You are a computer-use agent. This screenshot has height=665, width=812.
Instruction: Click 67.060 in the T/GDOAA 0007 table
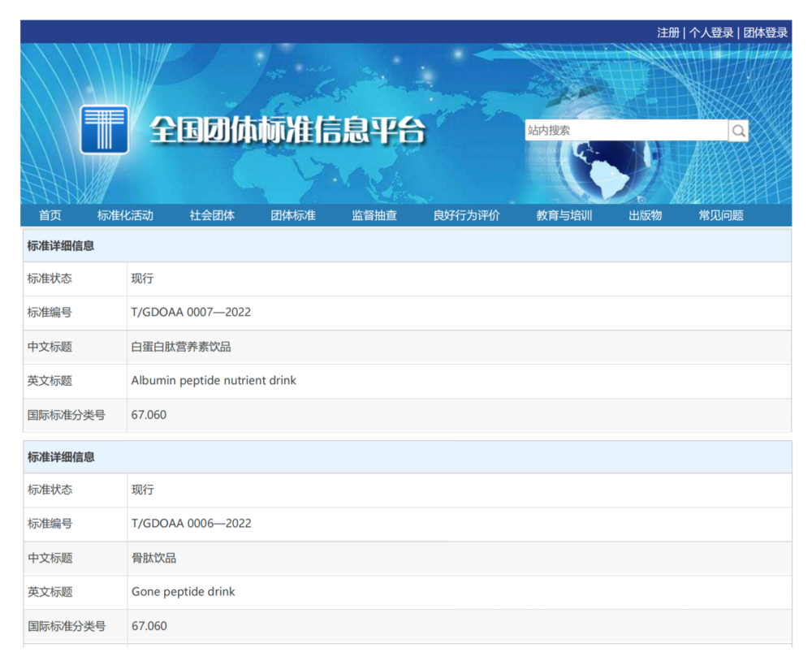[x=149, y=415]
